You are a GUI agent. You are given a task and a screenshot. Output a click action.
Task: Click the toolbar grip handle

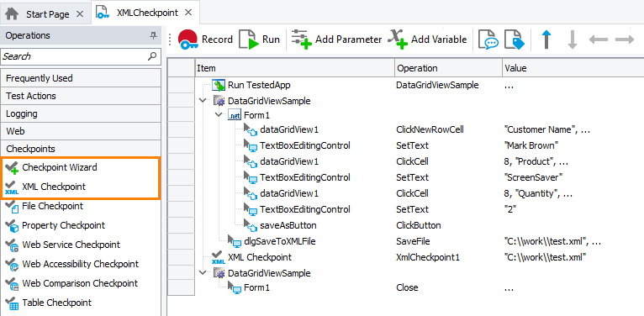(x=170, y=39)
